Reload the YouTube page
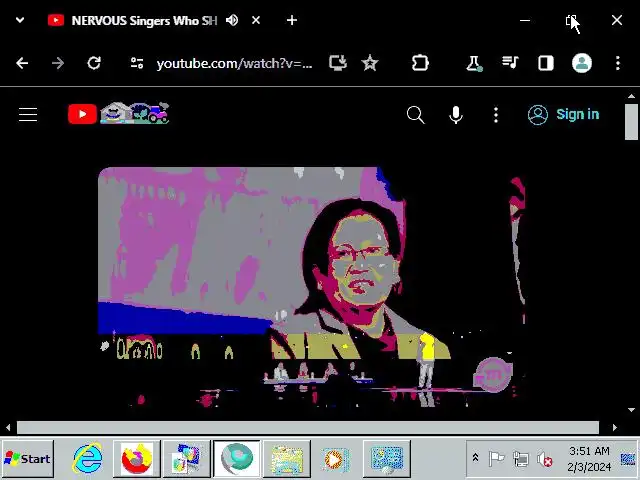 (x=94, y=63)
